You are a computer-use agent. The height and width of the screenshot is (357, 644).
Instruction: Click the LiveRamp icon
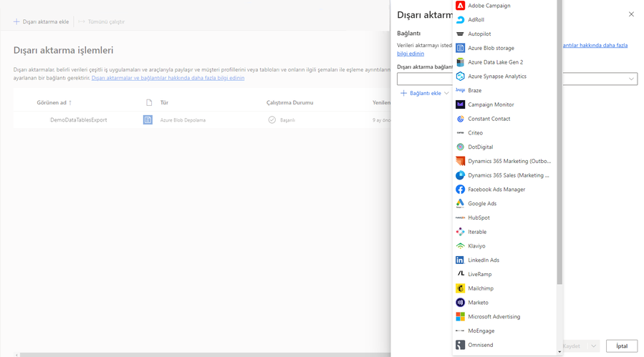point(460,274)
